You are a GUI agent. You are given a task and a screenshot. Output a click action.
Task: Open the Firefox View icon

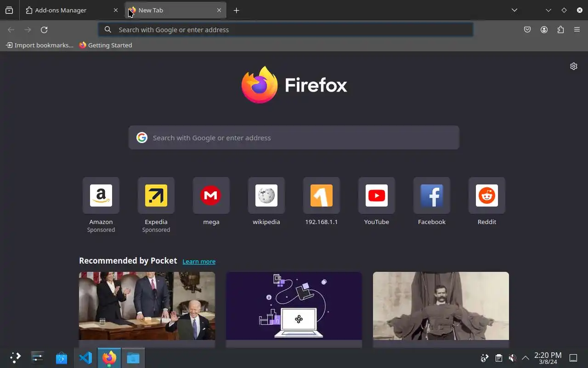coord(9,10)
